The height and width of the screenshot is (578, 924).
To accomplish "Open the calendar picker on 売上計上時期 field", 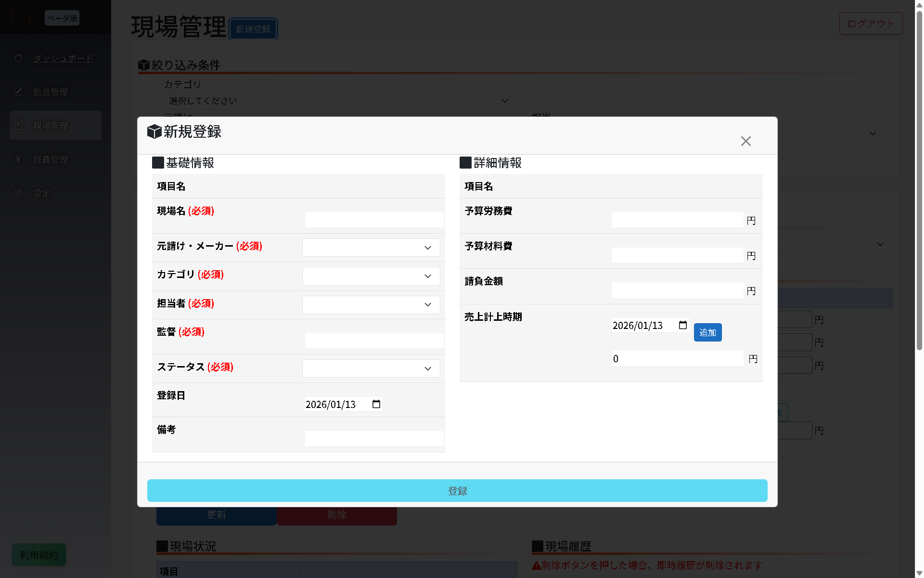I will 683,325.
